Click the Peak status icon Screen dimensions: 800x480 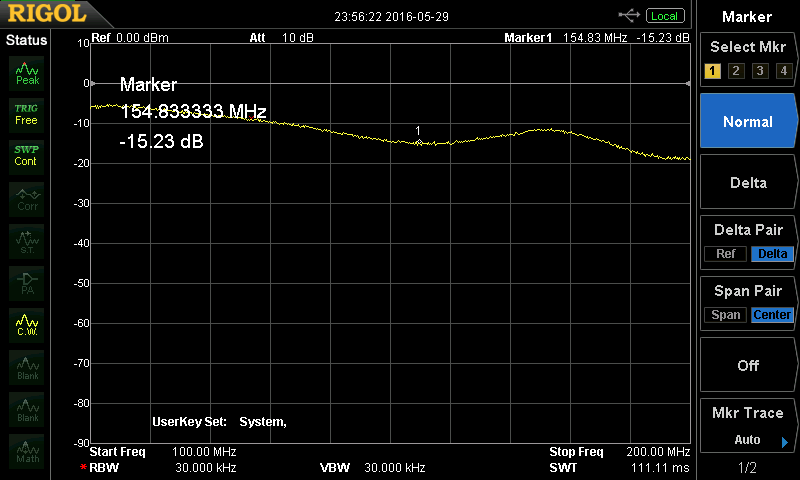pyautogui.click(x=27, y=73)
